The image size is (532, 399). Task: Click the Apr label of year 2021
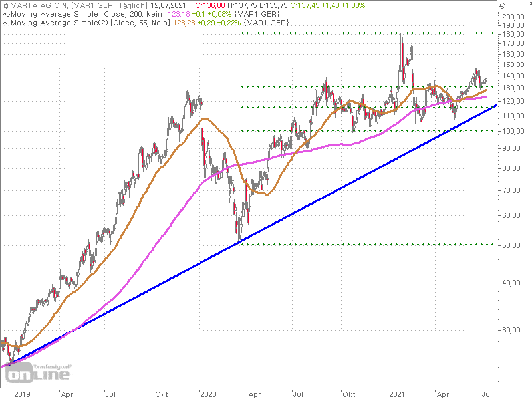click(443, 394)
